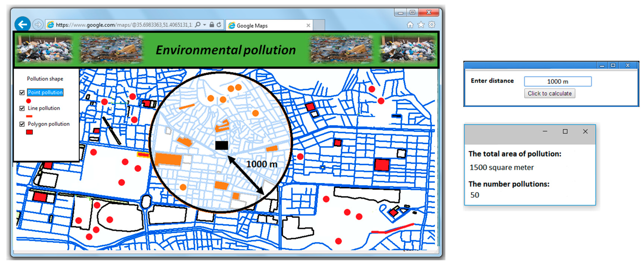Toggle the Line pollution checkbox
644x268 pixels.
click(x=22, y=108)
